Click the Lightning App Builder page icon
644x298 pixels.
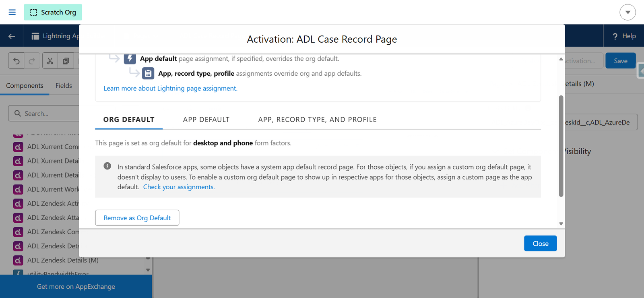pyautogui.click(x=35, y=36)
